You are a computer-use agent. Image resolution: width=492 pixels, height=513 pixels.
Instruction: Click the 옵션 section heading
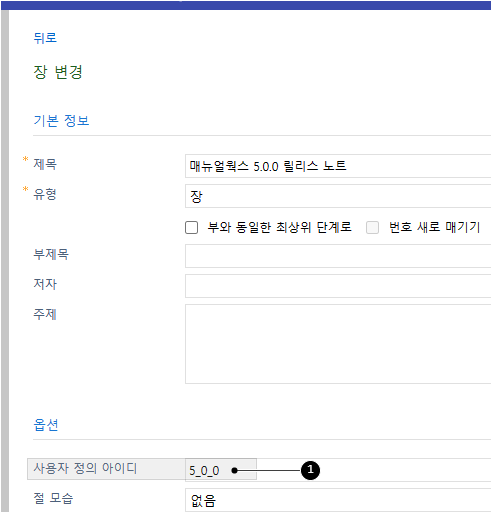pos(46,425)
